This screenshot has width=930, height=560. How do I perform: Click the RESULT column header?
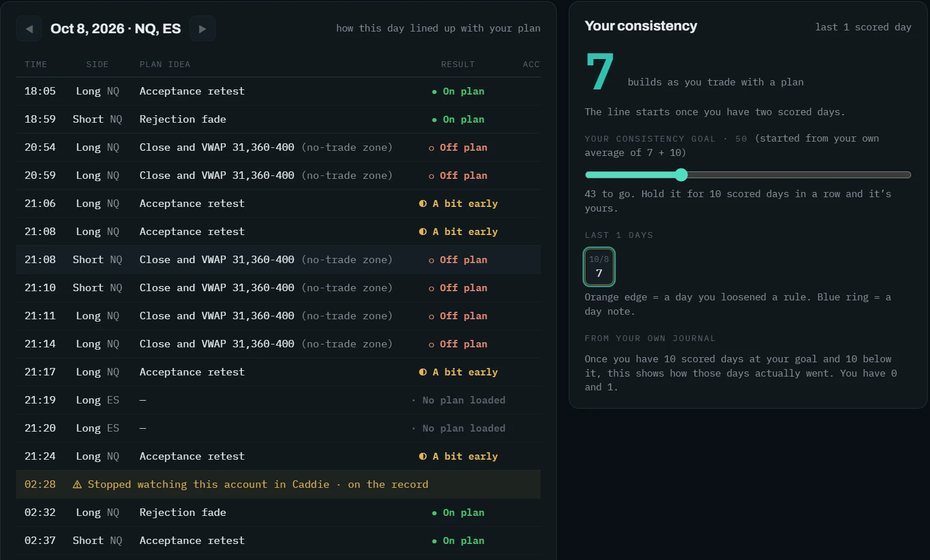pyautogui.click(x=458, y=64)
